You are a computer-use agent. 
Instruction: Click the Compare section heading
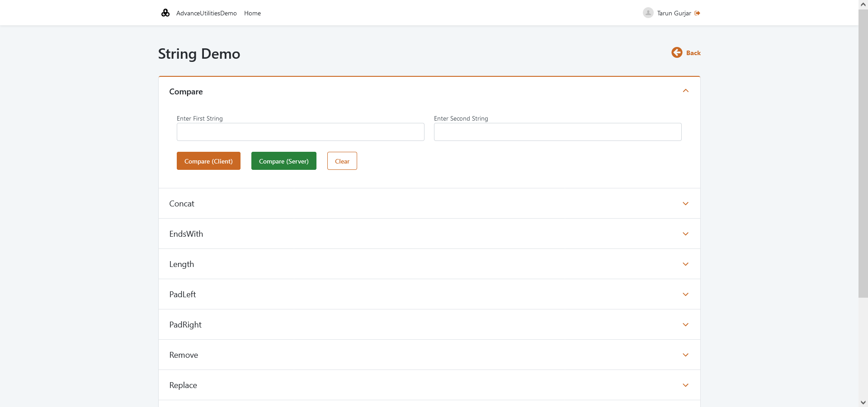tap(186, 92)
